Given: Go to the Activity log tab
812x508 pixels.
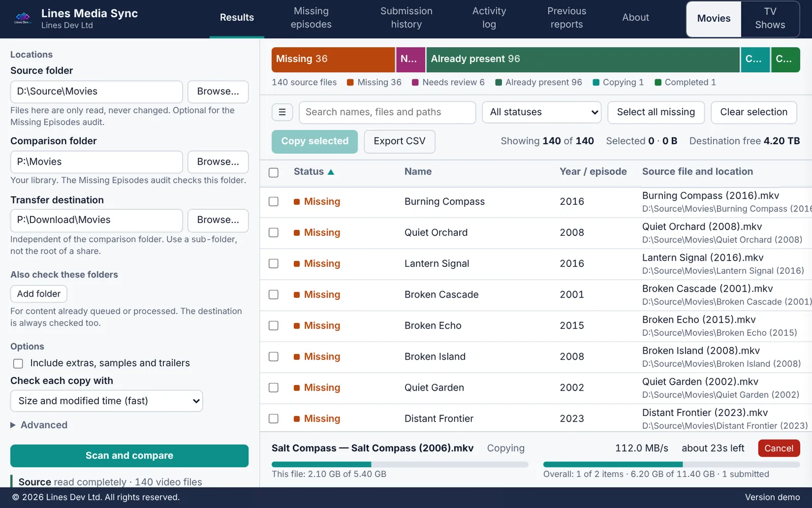Looking at the screenshot, I should pyautogui.click(x=489, y=18).
